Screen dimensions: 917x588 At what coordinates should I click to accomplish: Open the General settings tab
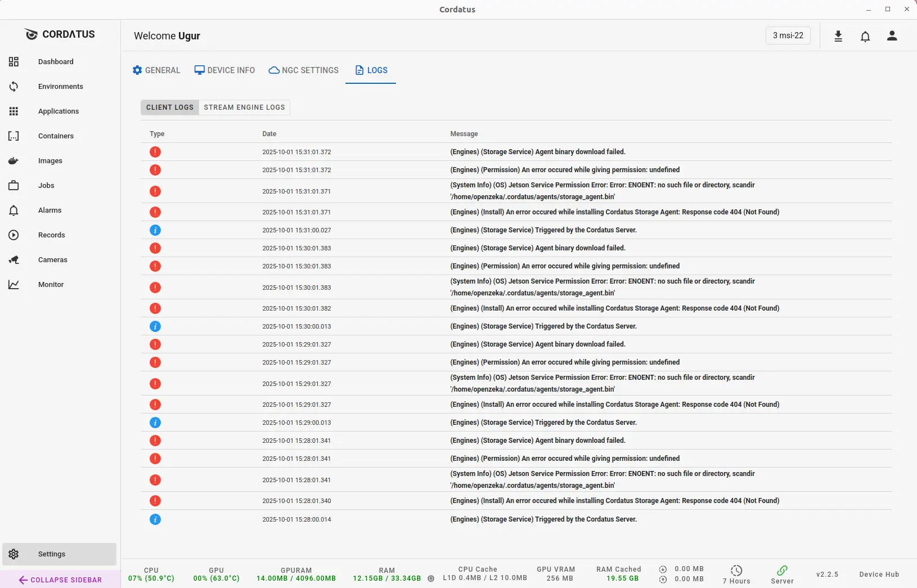156,70
